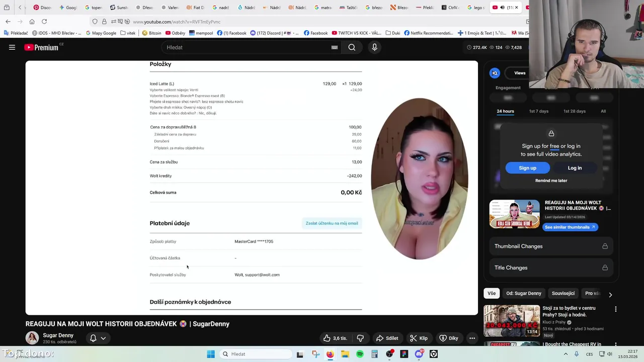Open File Explorer from the taskbar

tap(345, 354)
